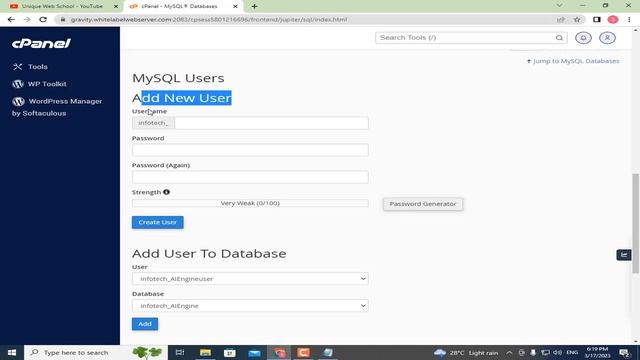
Task: Open the Chrome profile avatar
Action: click(613, 19)
